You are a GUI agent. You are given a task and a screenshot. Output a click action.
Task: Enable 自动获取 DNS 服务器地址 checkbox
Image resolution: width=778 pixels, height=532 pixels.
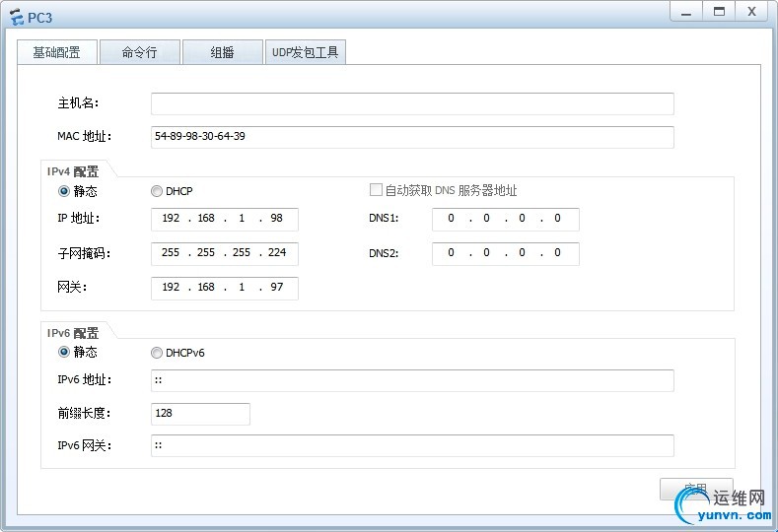[x=376, y=190]
